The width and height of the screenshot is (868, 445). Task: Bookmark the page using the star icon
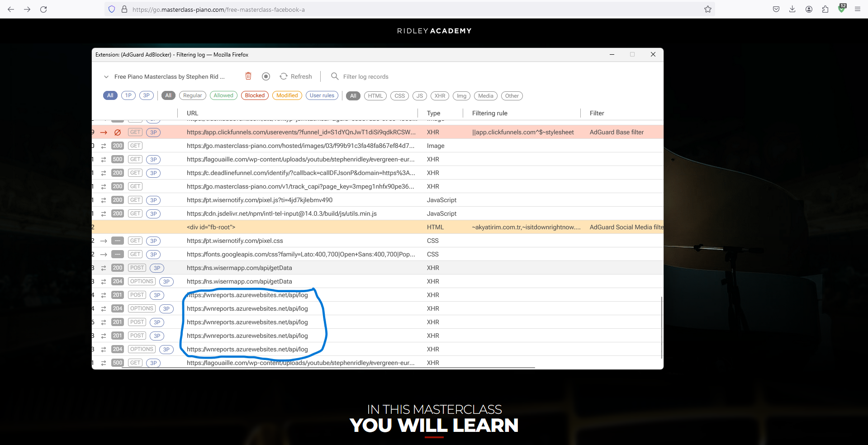pyautogui.click(x=708, y=9)
